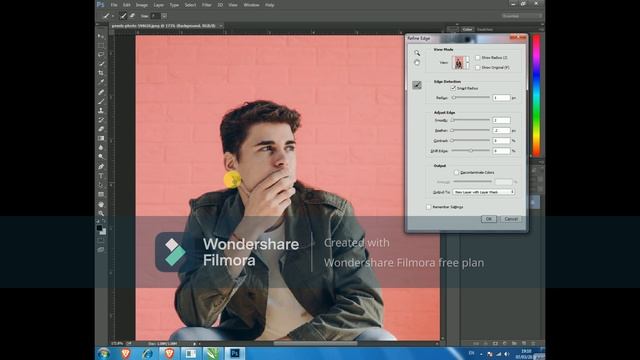
Task: Enable Decontaminate Colors checkbox
Action: 456,173
